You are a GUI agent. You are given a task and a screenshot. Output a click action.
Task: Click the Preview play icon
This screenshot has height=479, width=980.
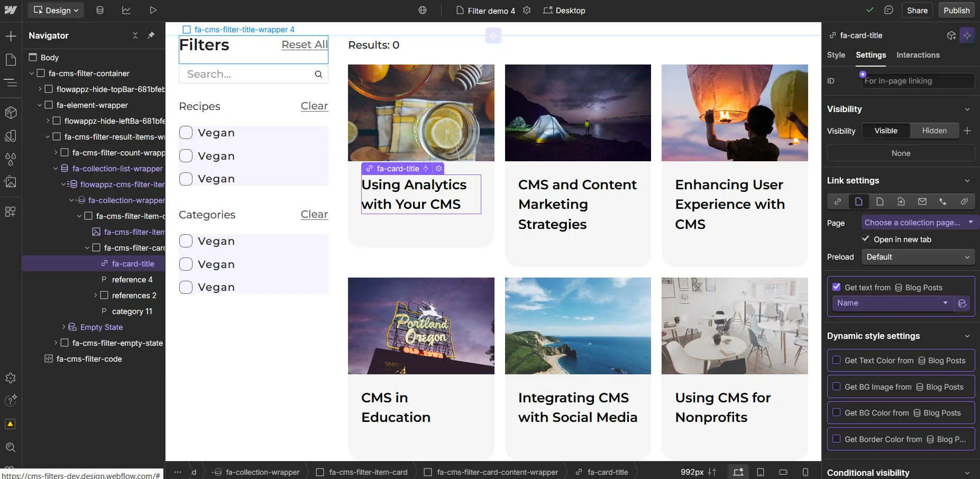click(x=153, y=10)
